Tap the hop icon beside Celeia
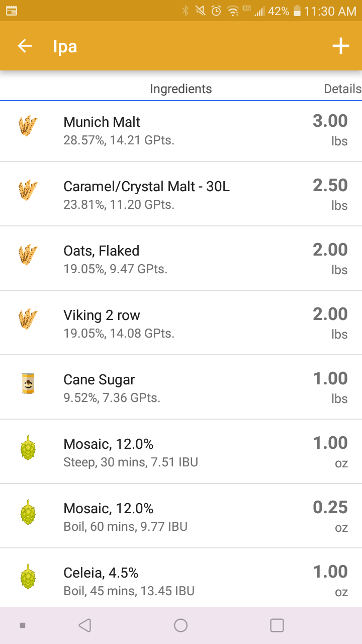Viewport: 362px width, 644px height. (28, 576)
